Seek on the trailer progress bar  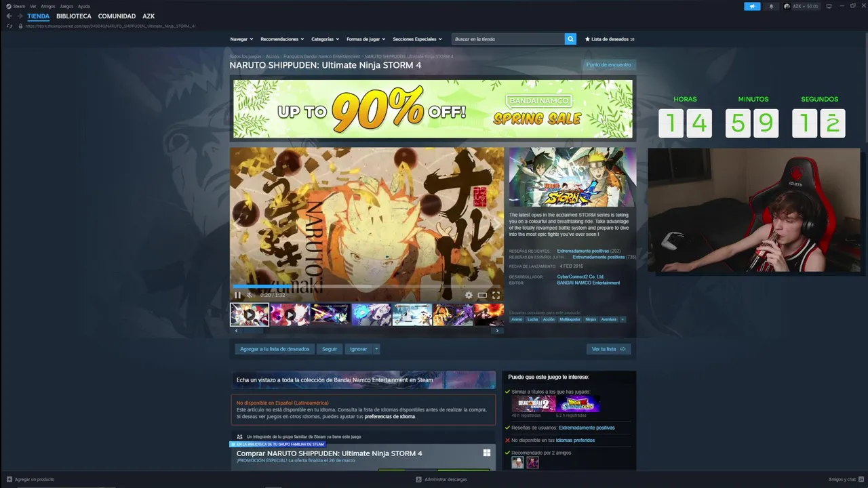click(366, 287)
